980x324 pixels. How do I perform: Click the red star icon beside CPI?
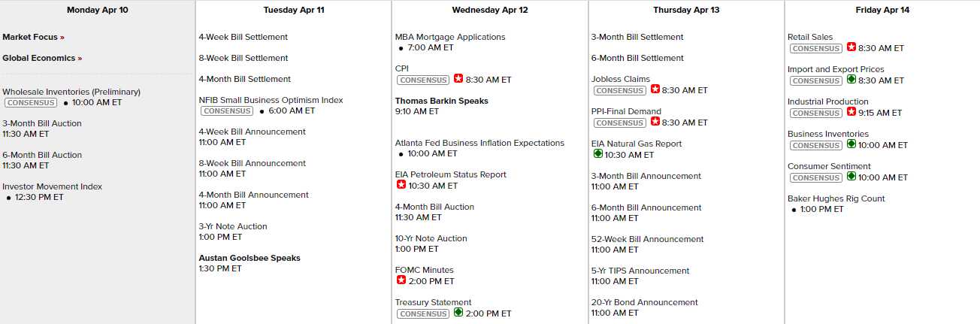[458, 79]
